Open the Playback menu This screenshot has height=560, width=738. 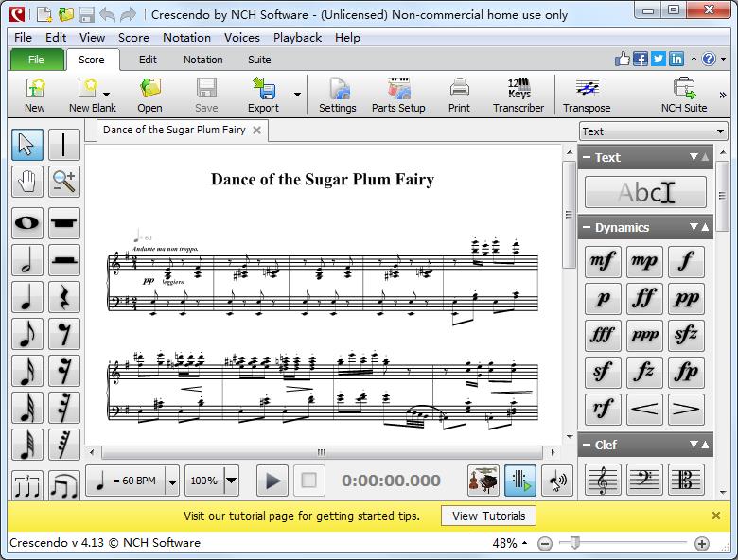(297, 38)
